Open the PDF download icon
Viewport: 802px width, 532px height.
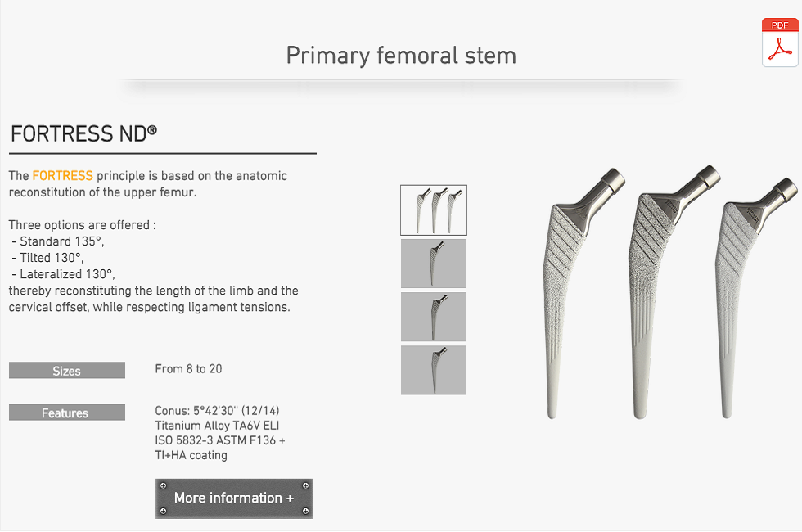[780, 42]
